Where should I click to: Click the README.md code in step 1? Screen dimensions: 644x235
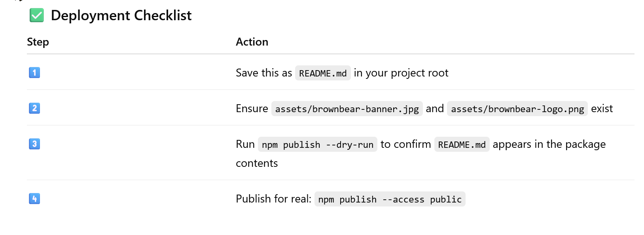tap(323, 73)
